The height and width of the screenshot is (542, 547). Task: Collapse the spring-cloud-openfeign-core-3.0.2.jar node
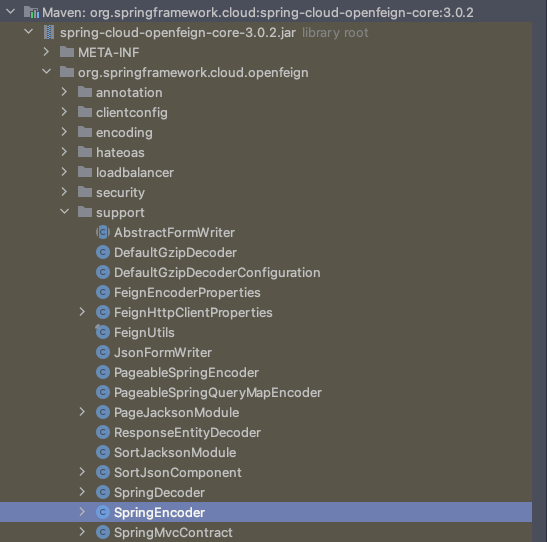[29, 32]
